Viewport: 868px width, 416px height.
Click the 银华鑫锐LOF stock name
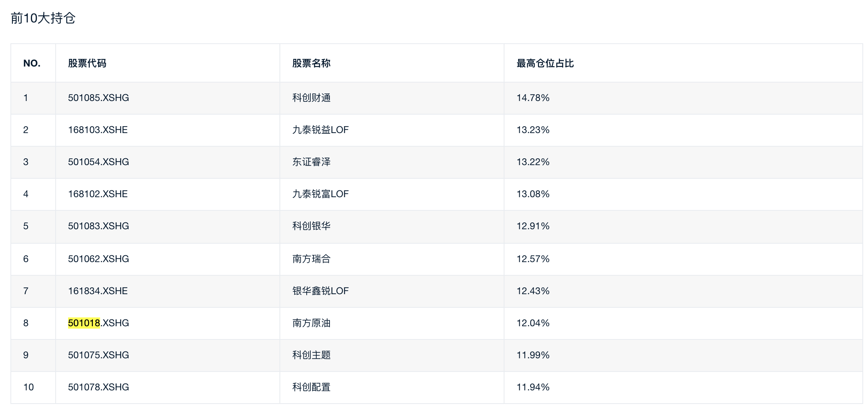click(320, 291)
